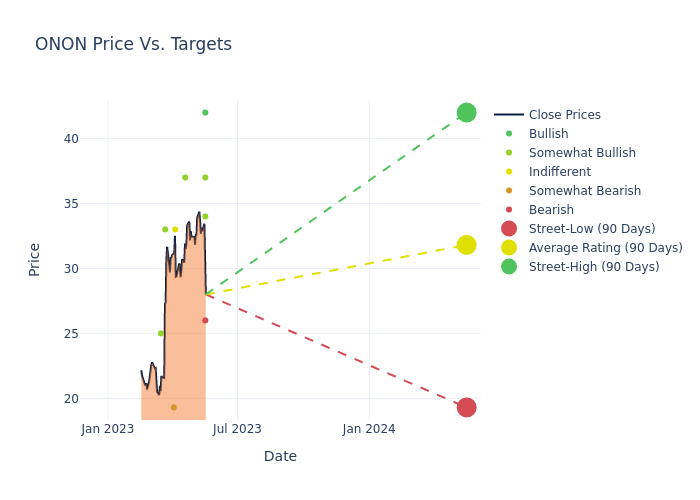Click the orange Somewhat Bearish dot near 19
Screen dimensions: 700x500
(x=173, y=407)
